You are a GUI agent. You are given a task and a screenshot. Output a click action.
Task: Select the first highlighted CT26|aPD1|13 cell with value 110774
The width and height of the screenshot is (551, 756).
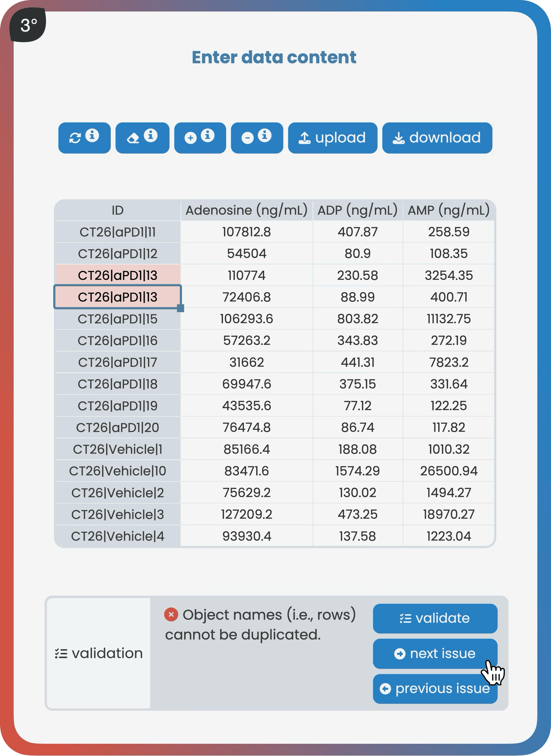tap(118, 275)
